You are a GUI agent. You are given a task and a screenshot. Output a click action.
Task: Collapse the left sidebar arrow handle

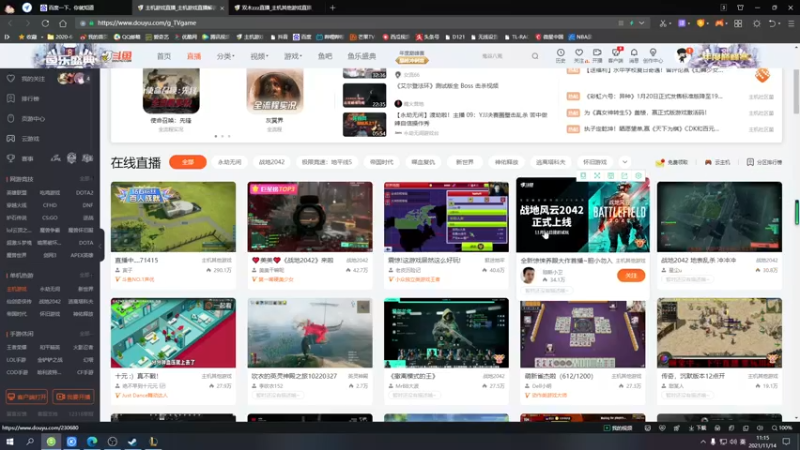(101, 246)
